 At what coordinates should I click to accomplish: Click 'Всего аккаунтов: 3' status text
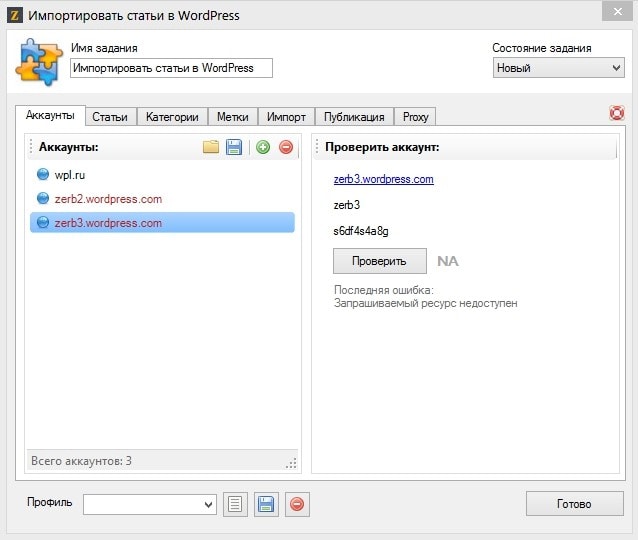pos(81,461)
